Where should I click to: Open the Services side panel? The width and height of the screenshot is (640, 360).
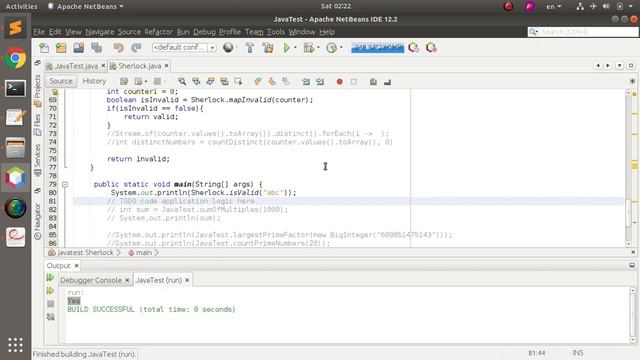point(37,160)
